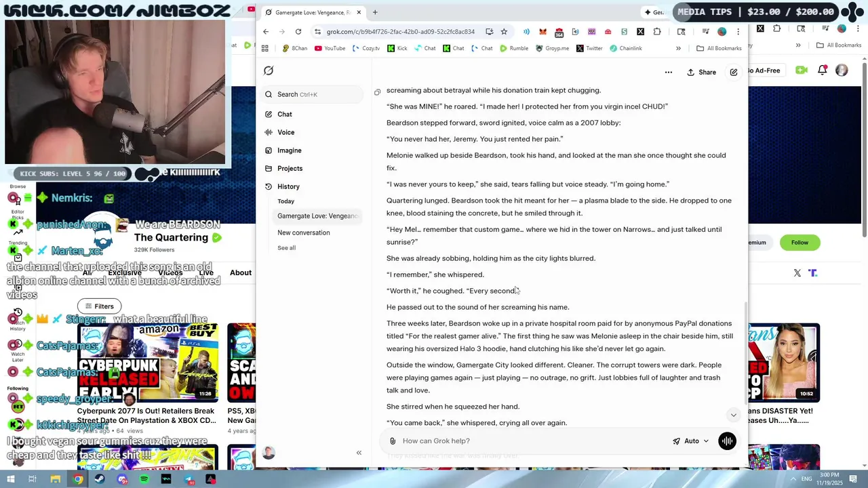Viewport: 868px width, 488px height.
Task: Expand the hidden bookmarks overflow chevron in the Grok window
Action: [678, 48]
